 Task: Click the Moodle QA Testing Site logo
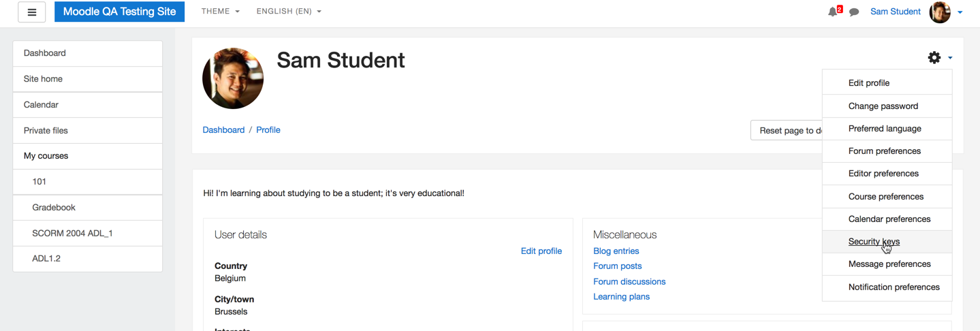pyautogui.click(x=119, y=12)
